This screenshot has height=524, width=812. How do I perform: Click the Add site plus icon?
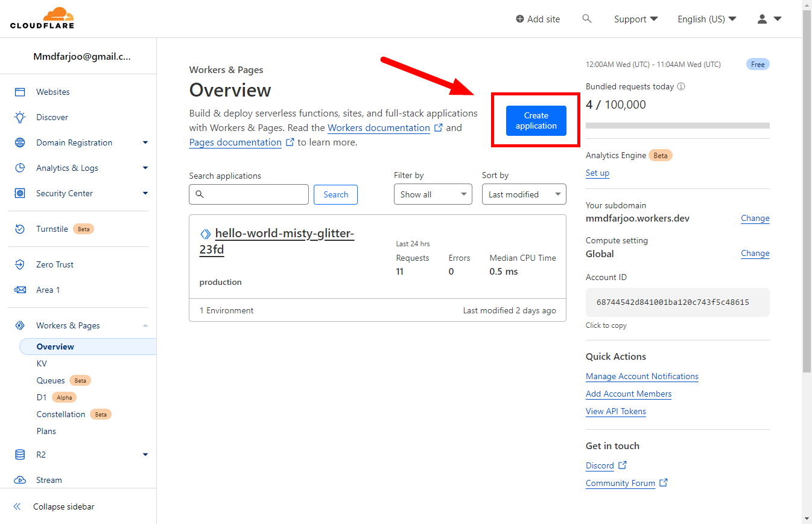click(520, 19)
